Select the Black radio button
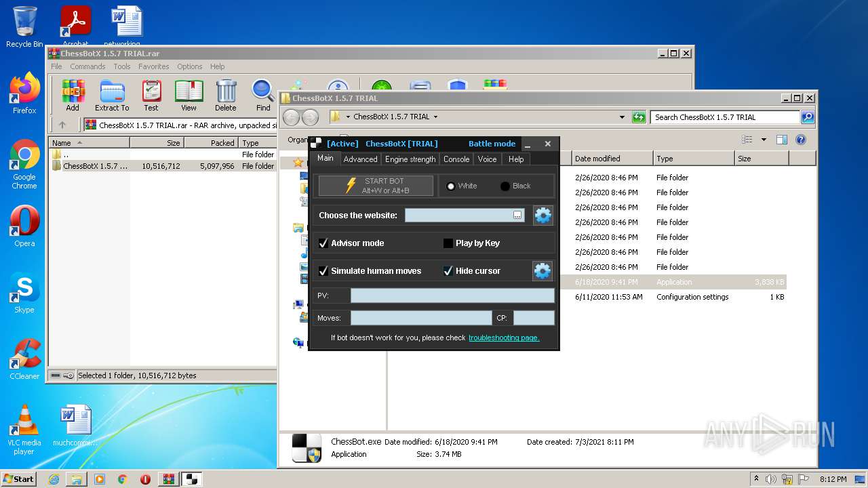The width and height of the screenshot is (868, 488). click(x=505, y=186)
